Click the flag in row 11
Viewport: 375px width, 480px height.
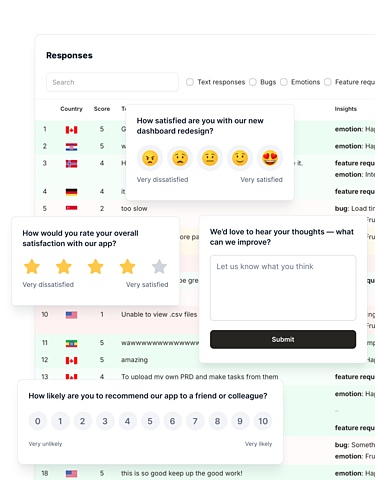(x=71, y=343)
